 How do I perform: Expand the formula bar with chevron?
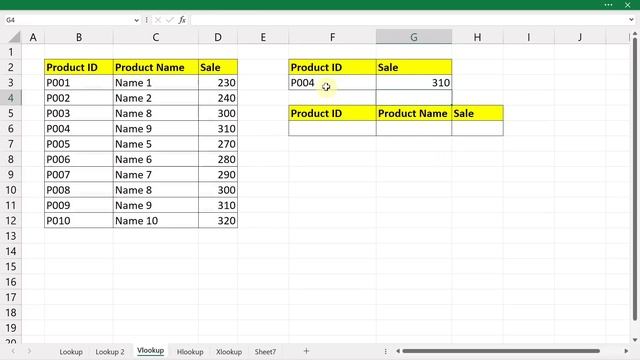click(631, 20)
